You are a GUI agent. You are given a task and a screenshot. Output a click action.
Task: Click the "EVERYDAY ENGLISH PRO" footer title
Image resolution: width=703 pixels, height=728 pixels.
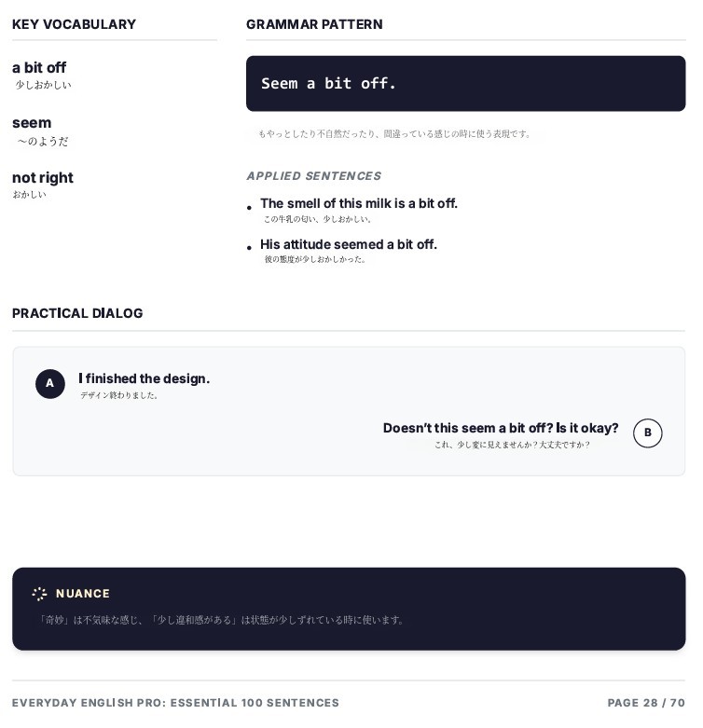(x=175, y=703)
